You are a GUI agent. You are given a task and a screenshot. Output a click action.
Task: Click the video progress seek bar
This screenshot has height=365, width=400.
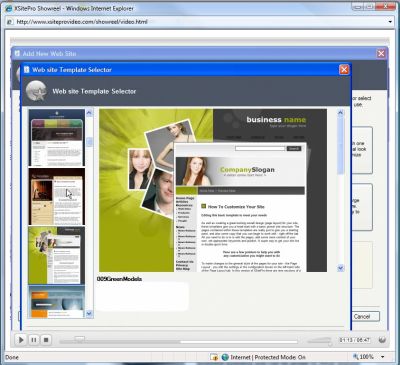tap(179, 341)
